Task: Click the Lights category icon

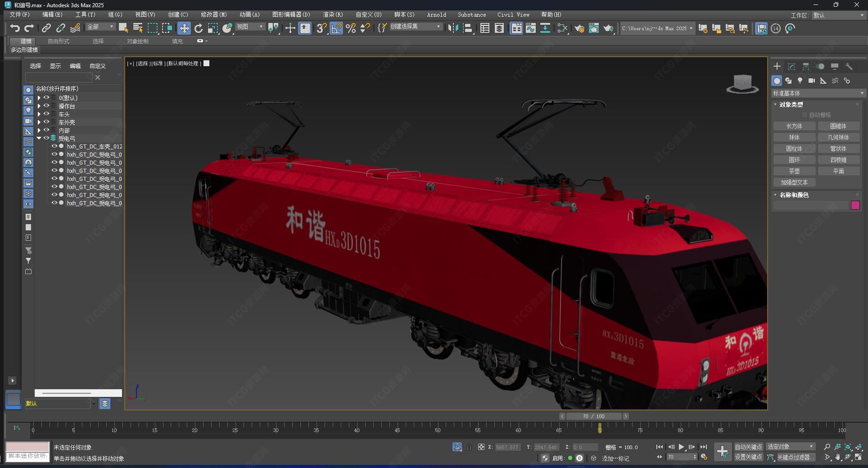Action: click(800, 81)
